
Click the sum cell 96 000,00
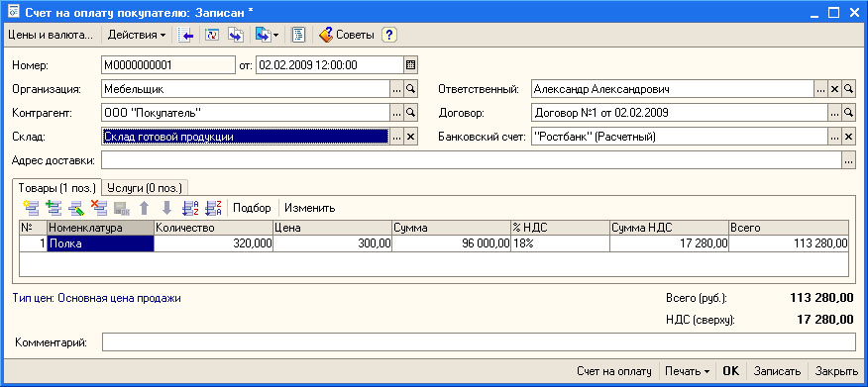point(451,243)
